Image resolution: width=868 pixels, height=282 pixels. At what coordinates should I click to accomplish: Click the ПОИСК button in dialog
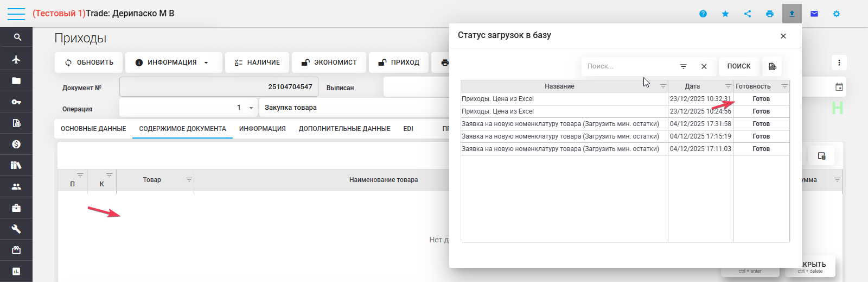739,66
